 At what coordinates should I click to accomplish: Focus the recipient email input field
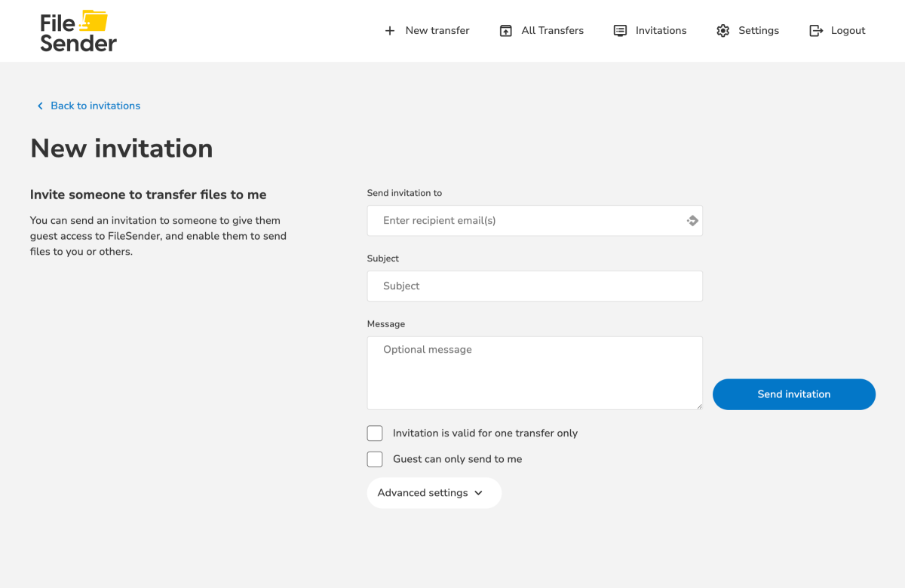tap(528, 221)
